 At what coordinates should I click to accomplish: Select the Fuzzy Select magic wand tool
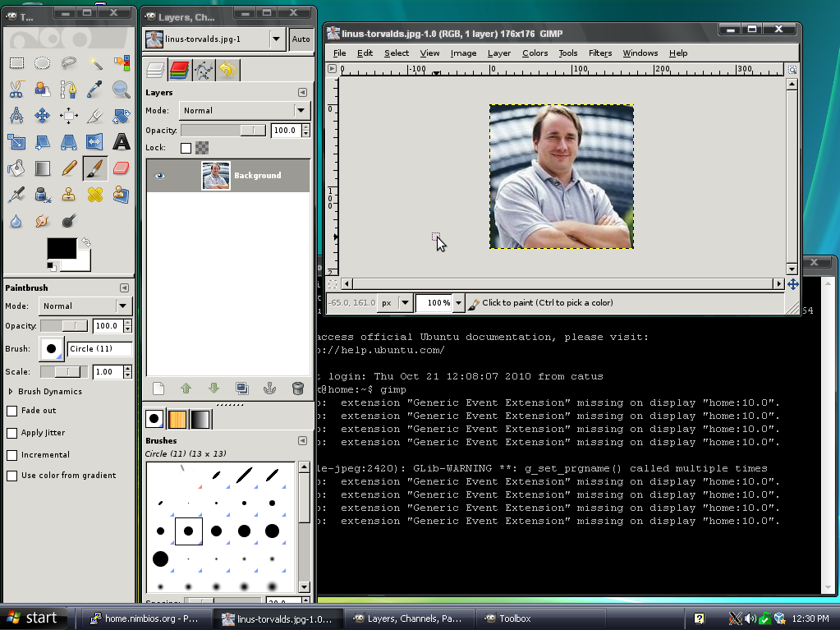(95, 63)
